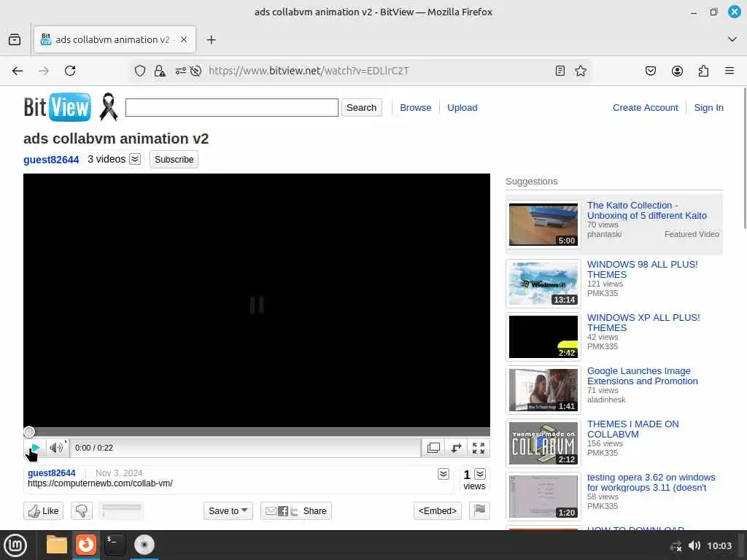Image resolution: width=747 pixels, height=560 pixels.
Task: Mute the video using the speaker icon
Action: click(x=56, y=448)
